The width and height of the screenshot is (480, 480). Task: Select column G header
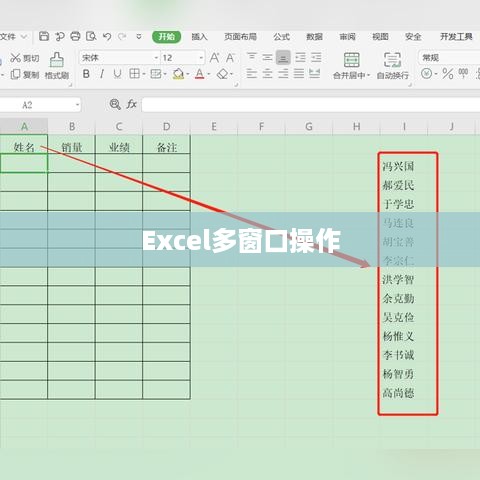point(309,126)
